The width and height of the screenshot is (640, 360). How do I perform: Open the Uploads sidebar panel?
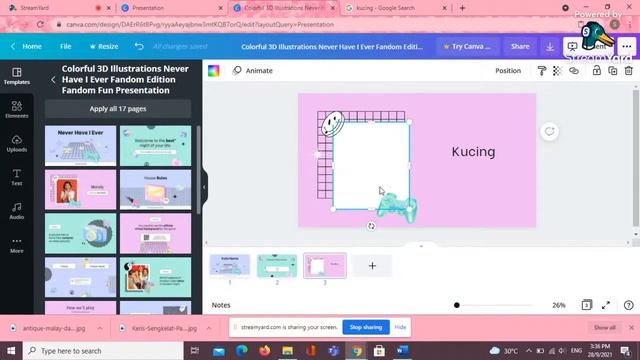click(x=17, y=143)
